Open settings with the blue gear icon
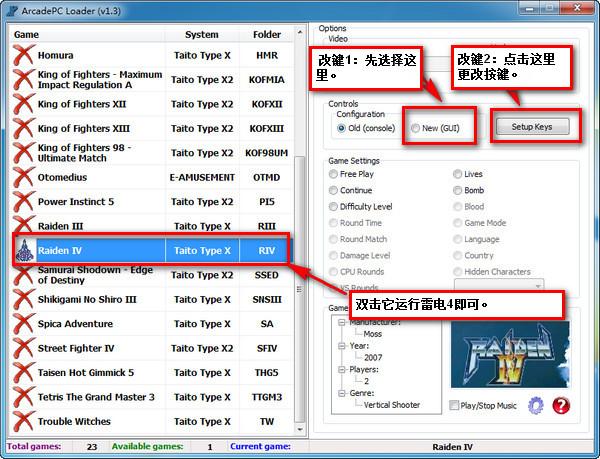Image resolution: width=600 pixels, height=459 pixels. pyautogui.click(x=535, y=405)
